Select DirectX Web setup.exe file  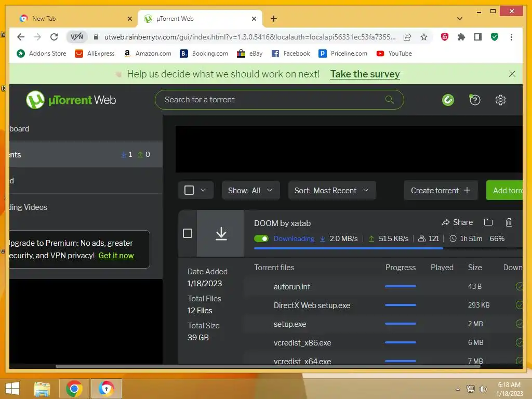click(x=383, y=305)
